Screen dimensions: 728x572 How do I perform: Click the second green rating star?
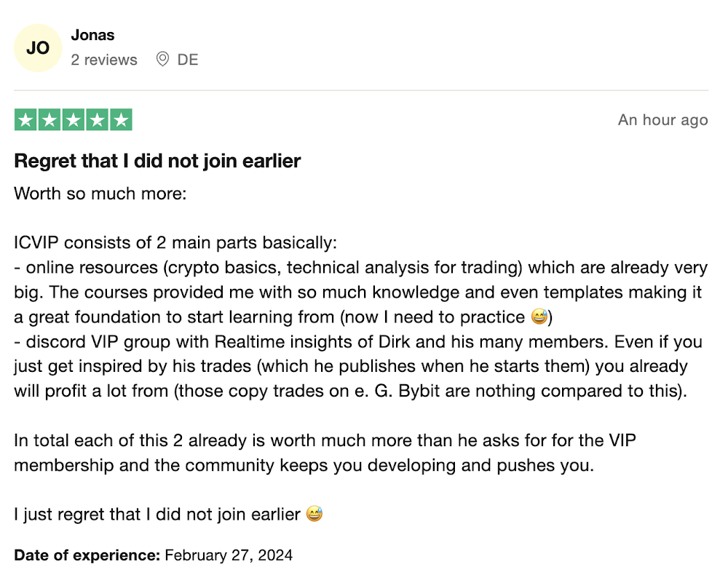pos(50,120)
